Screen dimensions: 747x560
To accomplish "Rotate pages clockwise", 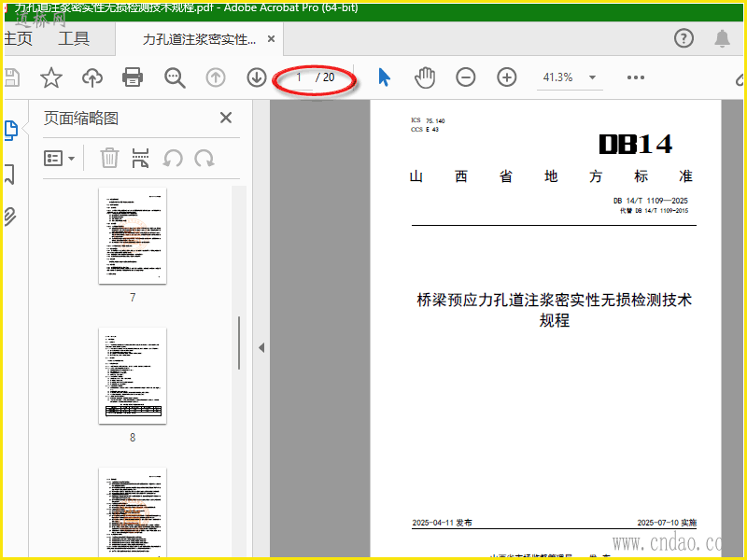I will [x=204, y=158].
